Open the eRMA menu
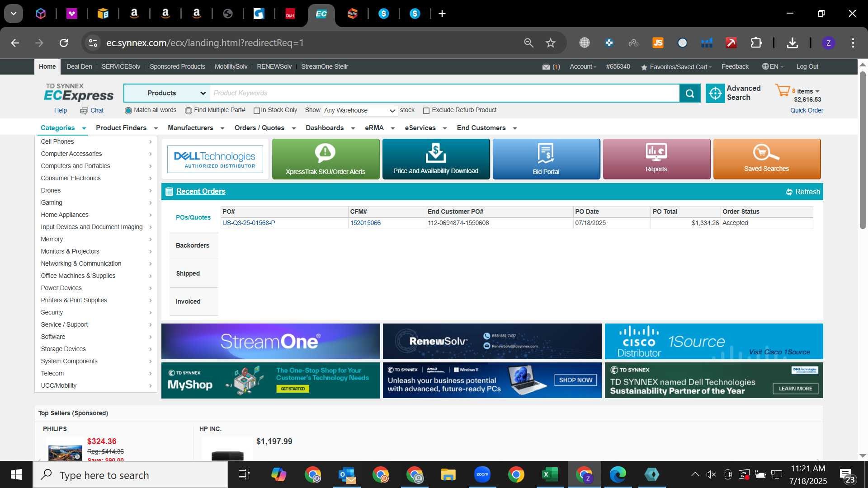Viewport: 868px width, 488px height. (x=380, y=128)
